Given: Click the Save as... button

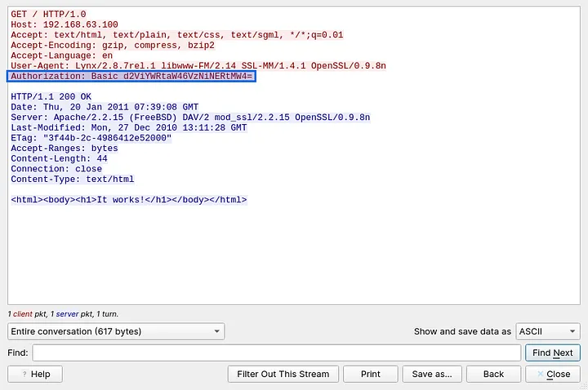Looking at the screenshot, I should point(432,374).
